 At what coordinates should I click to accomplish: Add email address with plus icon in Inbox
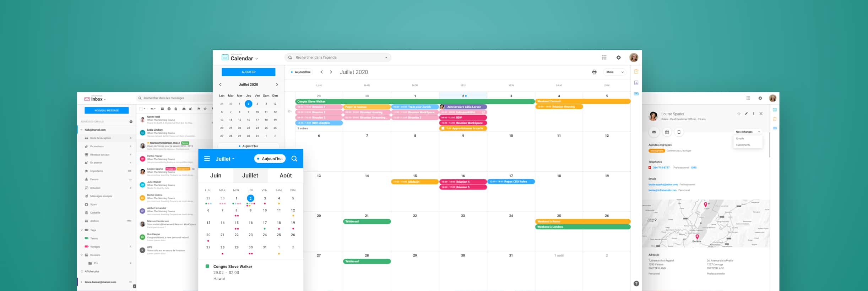coord(131,122)
